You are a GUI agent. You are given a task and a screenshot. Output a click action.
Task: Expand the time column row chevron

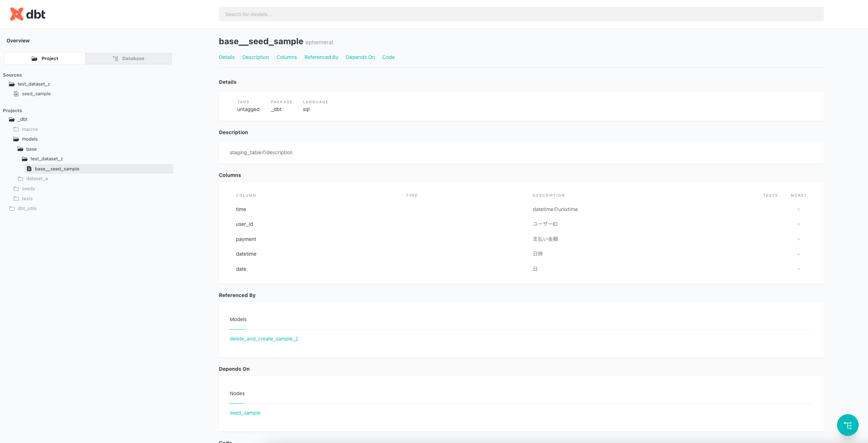(x=799, y=209)
